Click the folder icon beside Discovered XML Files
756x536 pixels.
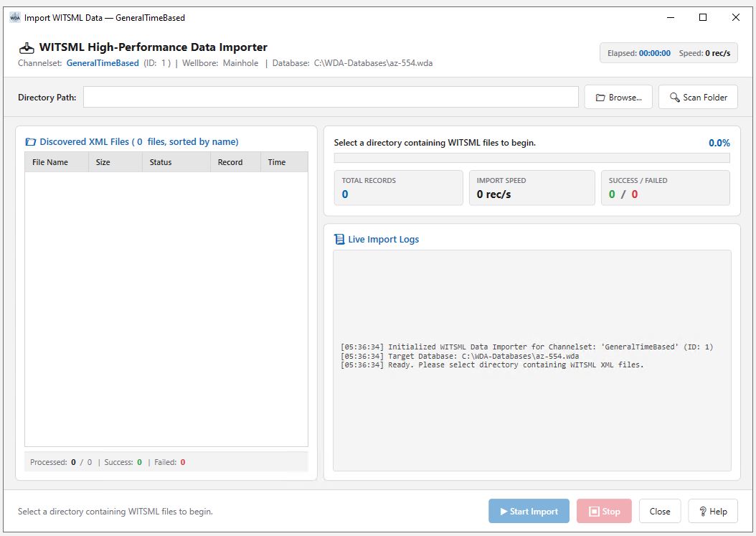[x=30, y=142]
